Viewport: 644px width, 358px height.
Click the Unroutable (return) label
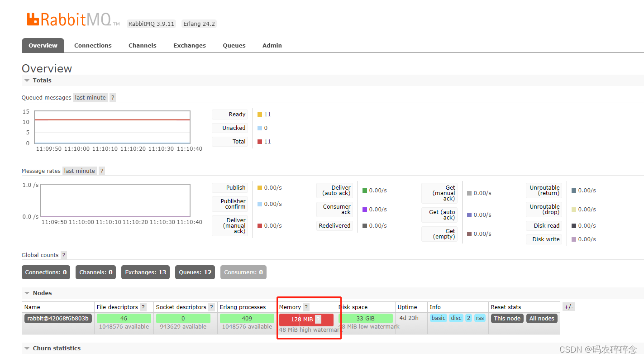click(x=544, y=191)
